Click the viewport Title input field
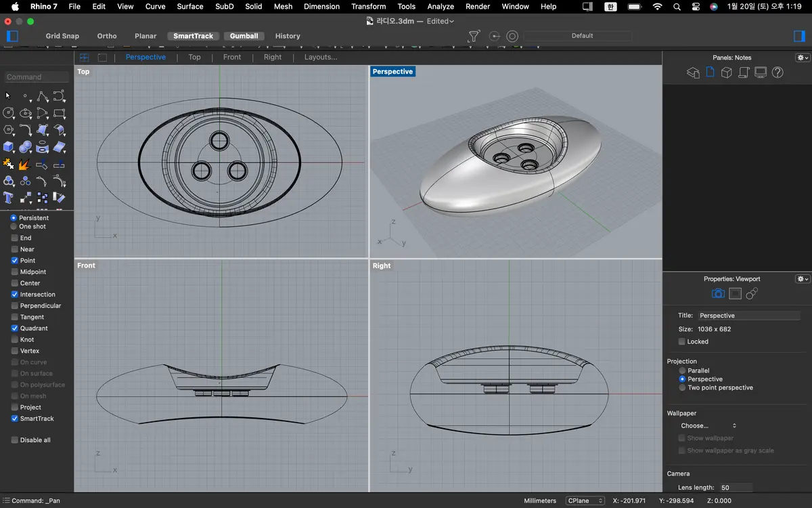Screen dimensions: 812x508 pos(748,316)
